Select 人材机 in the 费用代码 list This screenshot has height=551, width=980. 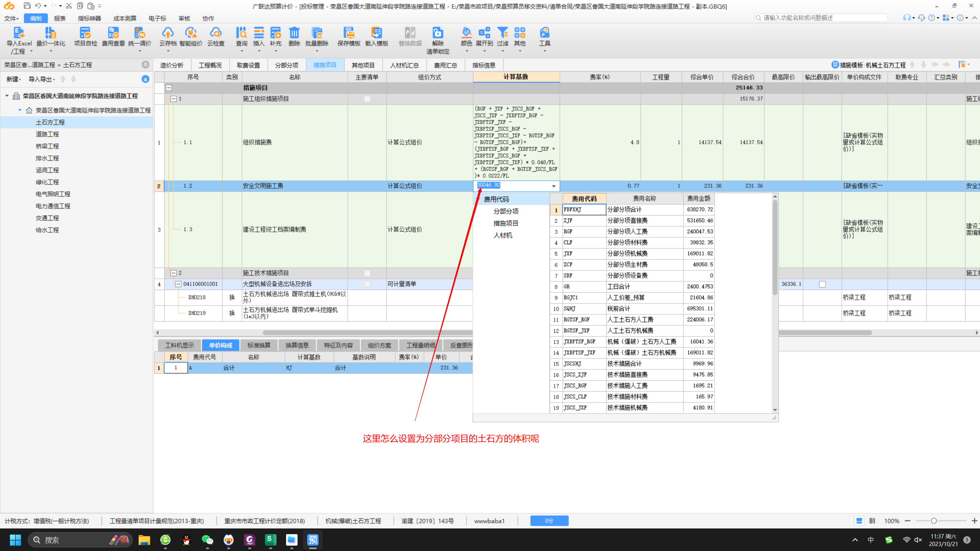(503, 235)
